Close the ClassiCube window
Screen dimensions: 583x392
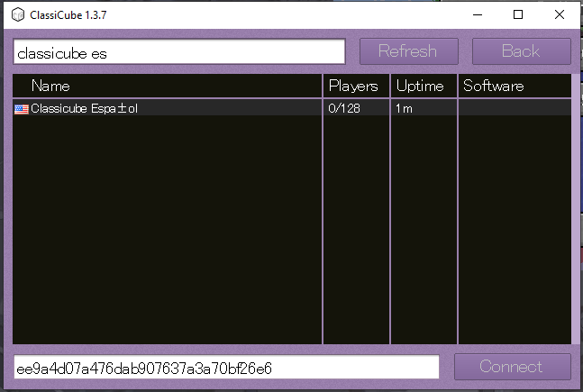[x=560, y=15]
